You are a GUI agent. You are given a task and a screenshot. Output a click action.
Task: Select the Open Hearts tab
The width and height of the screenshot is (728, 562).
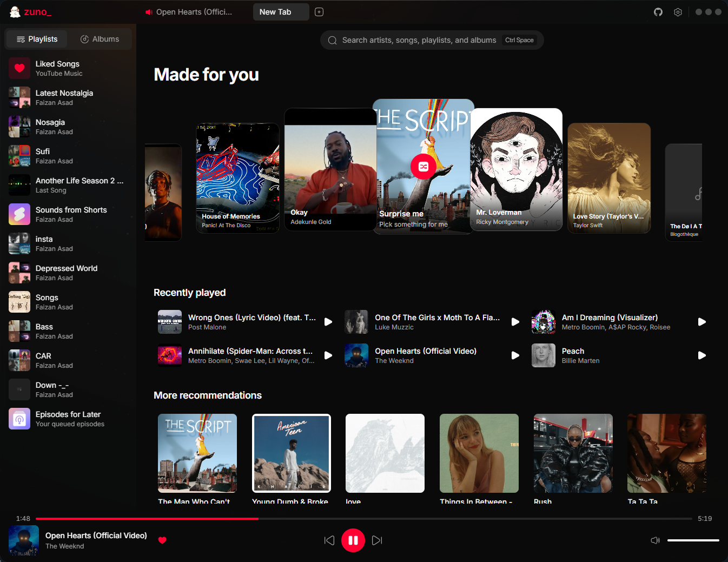click(x=189, y=12)
